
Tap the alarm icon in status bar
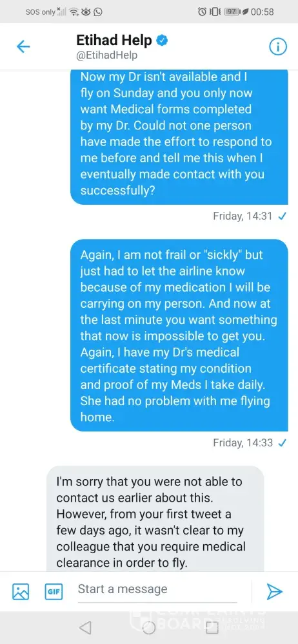(x=202, y=12)
